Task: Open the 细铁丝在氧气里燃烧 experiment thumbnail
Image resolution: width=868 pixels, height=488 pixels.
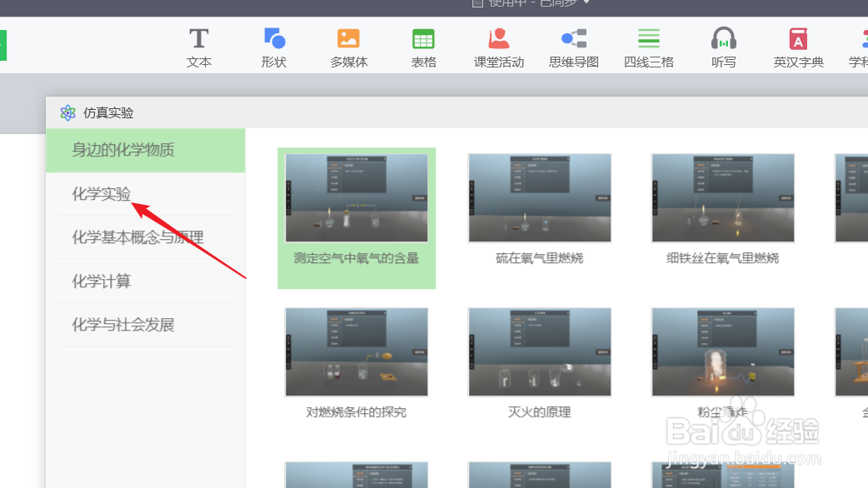Action: tap(723, 198)
